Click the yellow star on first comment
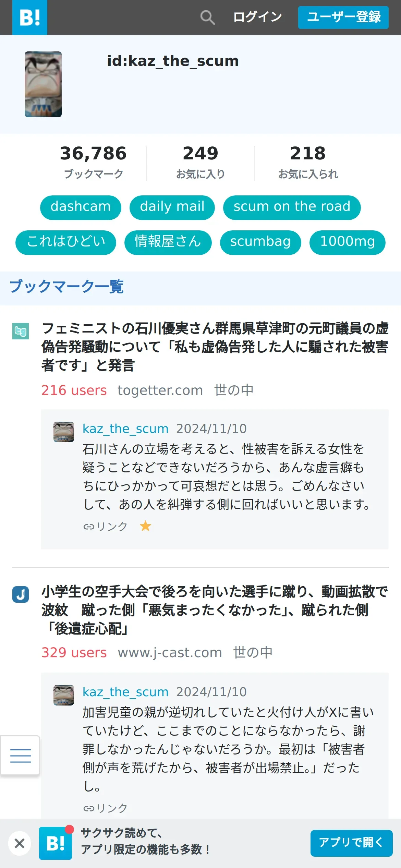 145,526
